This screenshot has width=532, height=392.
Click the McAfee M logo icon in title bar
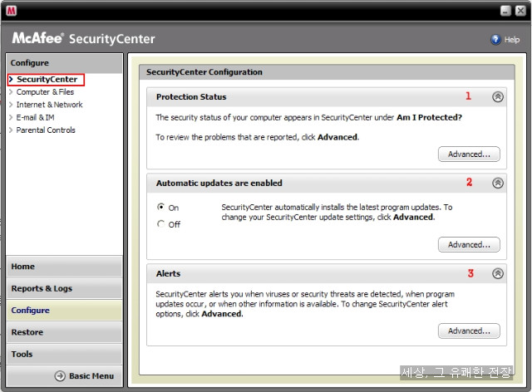11,11
